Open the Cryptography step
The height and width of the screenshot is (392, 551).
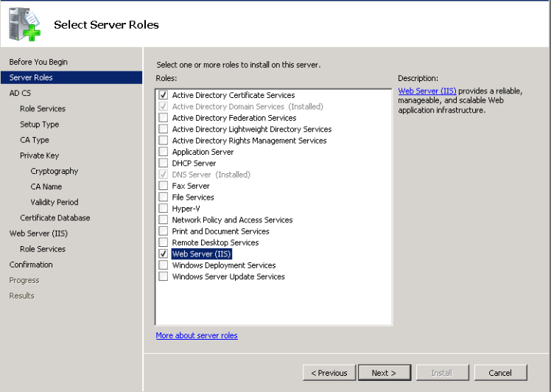[54, 171]
